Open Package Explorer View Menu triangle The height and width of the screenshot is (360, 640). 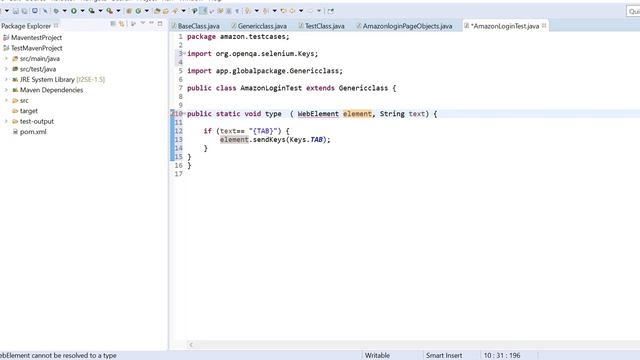click(x=142, y=24)
